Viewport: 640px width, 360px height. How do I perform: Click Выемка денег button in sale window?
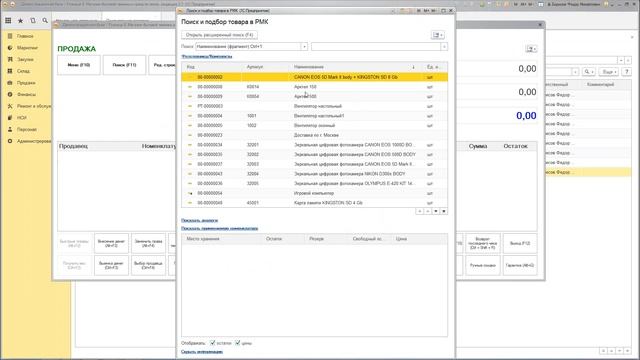pos(111,266)
